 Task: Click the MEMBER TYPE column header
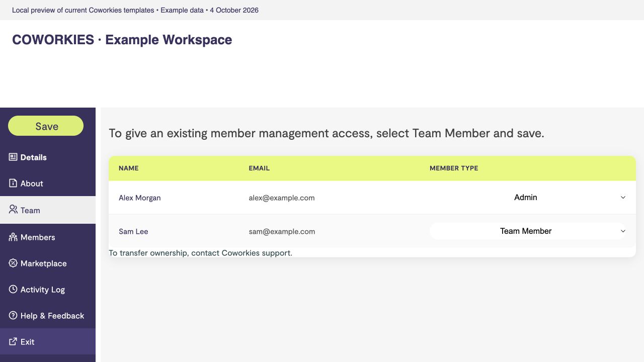coord(454,168)
